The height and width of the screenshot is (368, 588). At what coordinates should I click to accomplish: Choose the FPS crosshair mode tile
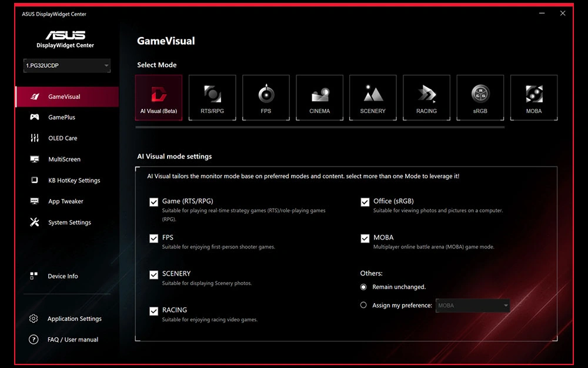(x=266, y=98)
